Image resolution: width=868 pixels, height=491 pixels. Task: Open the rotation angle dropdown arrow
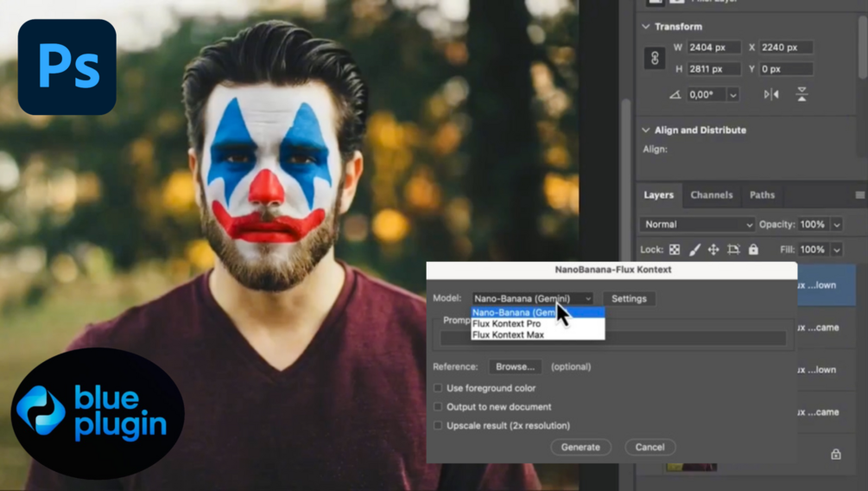pyautogui.click(x=733, y=95)
